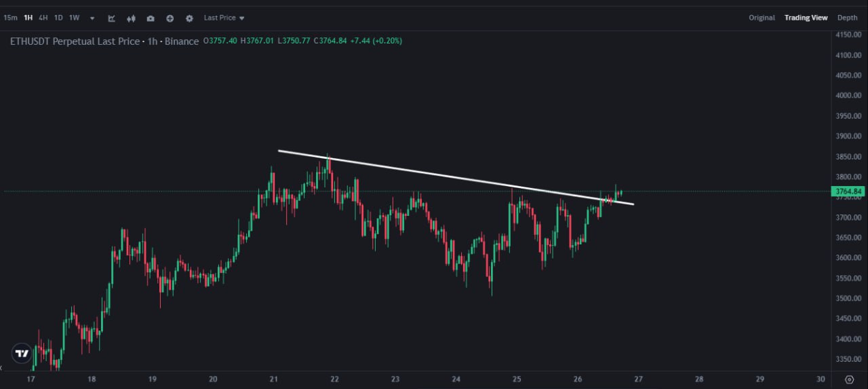Select the active 1H timeframe
868x389 pixels.
(x=28, y=18)
